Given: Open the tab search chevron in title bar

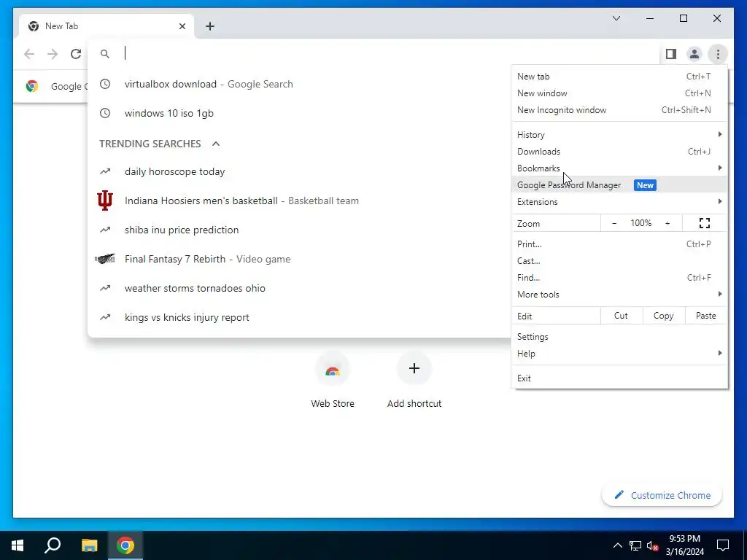Looking at the screenshot, I should coord(616,18).
